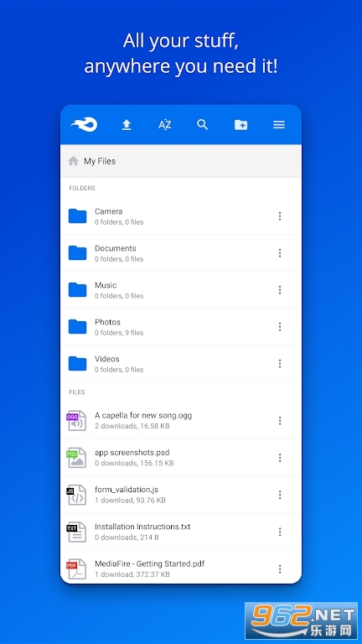Open the upload file icon
The width and height of the screenshot is (362, 644).
pos(127,125)
